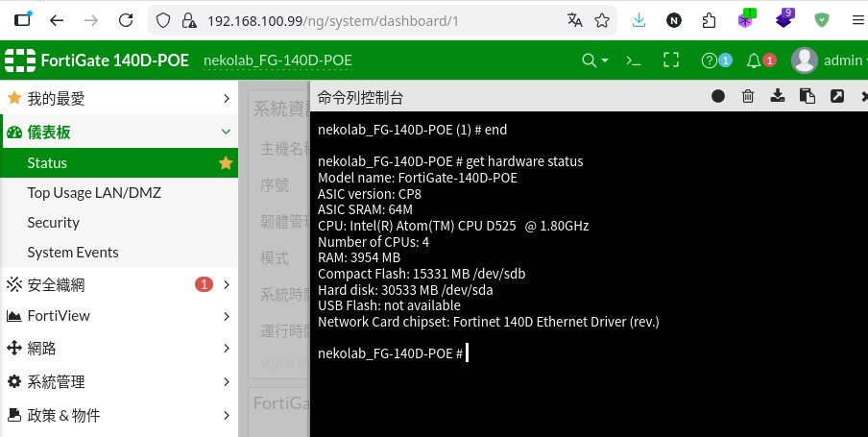
Task: Open the browser downloads panel
Action: [639, 20]
